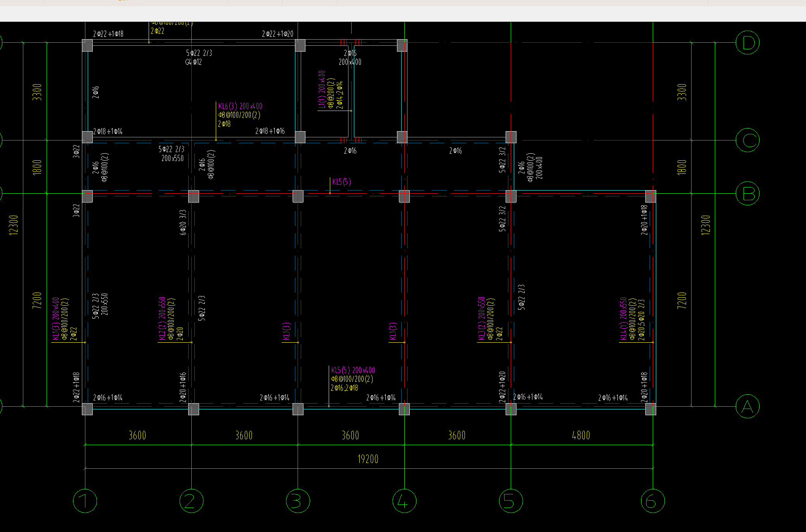Select the 6Φ20 3/3 rebar annotation
Image resolution: width=806 pixels, height=532 pixels.
click(x=183, y=222)
